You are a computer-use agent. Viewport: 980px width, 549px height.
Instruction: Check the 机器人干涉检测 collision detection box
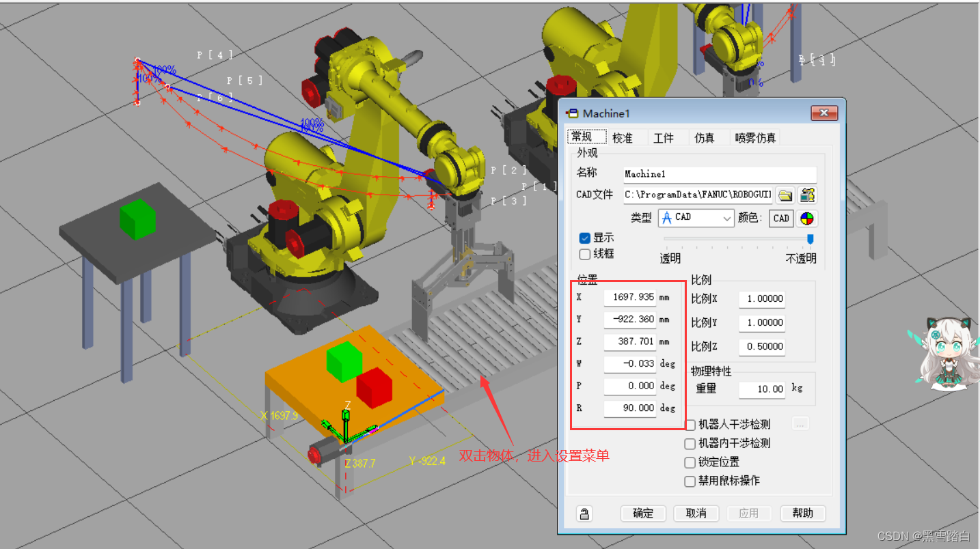click(690, 424)
